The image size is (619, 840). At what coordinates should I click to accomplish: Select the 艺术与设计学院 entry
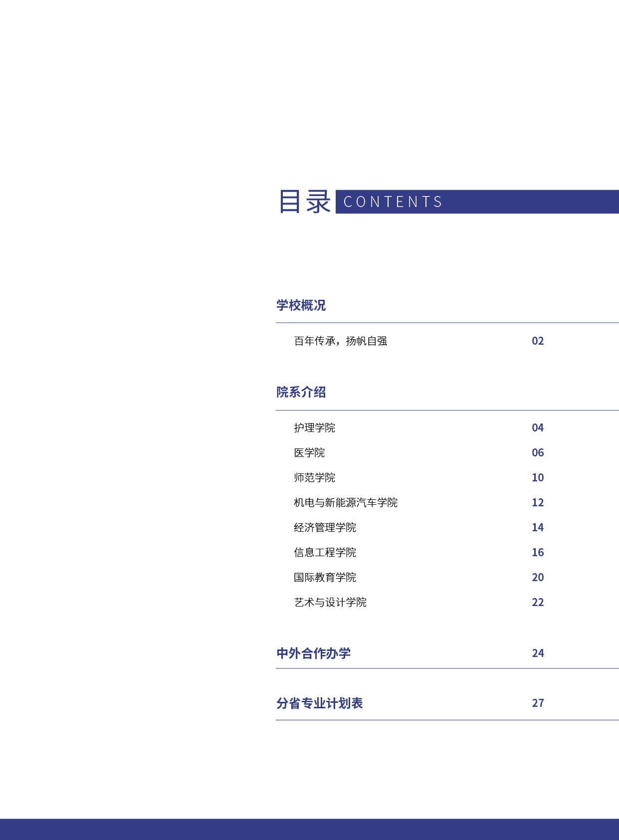pos(330,603)
